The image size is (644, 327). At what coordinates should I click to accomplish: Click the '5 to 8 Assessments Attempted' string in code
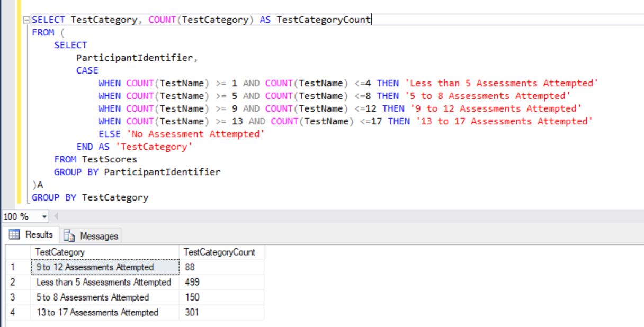coord(487,96)
